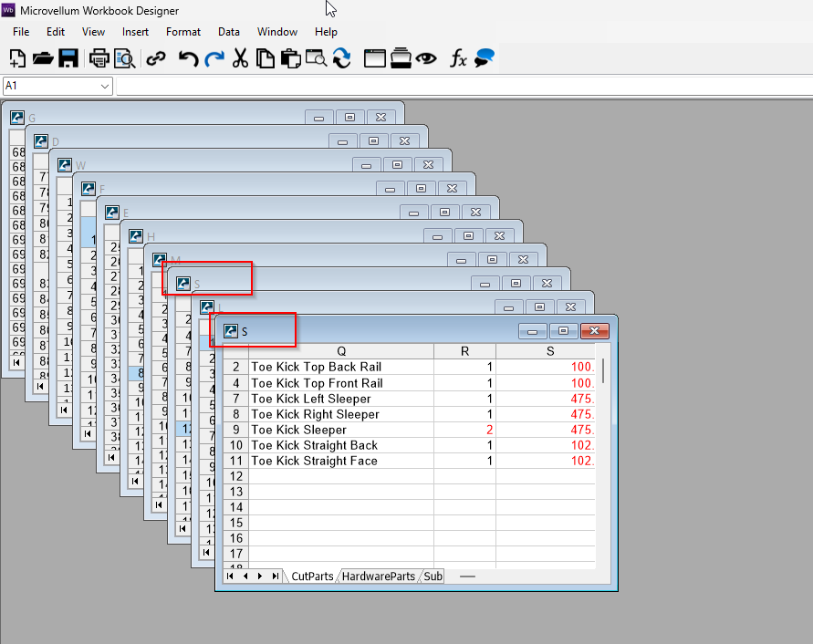Expand the A1 cell name dropdown

point(104,86)
